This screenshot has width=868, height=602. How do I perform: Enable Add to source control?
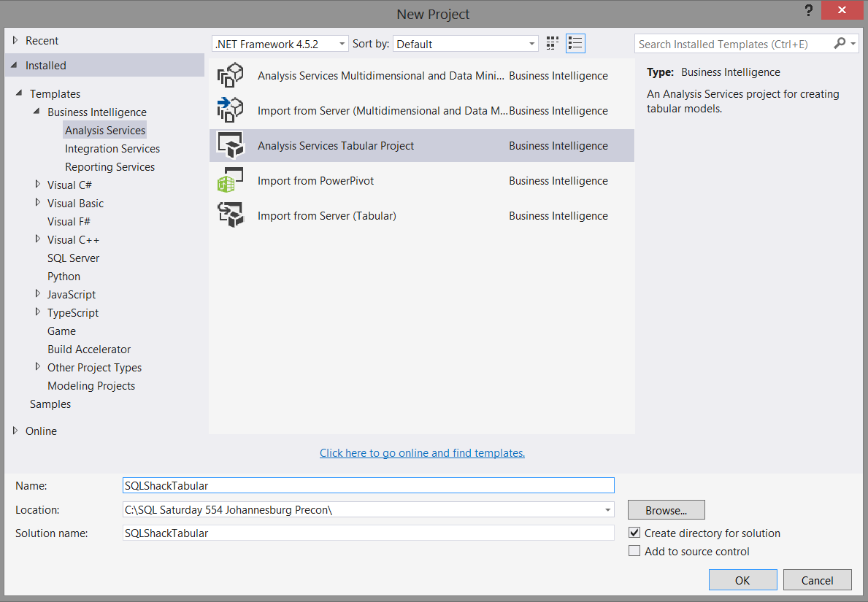(634, 552)
